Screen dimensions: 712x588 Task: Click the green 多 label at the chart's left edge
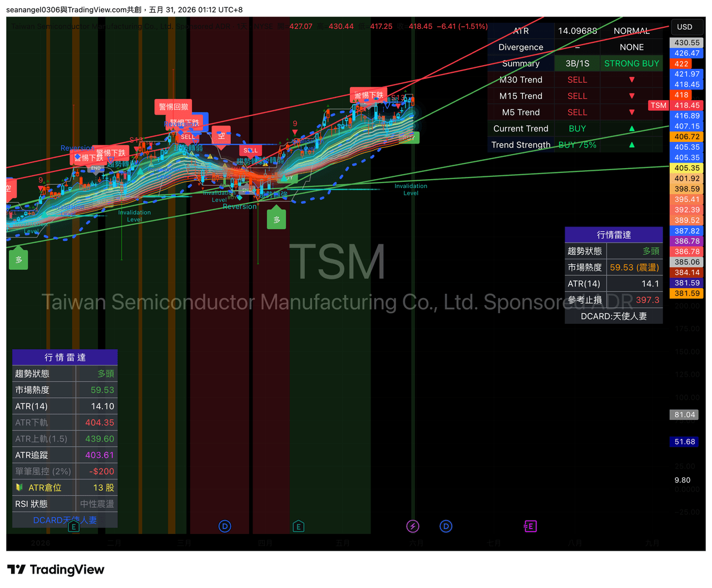click(x=19, y=258)
